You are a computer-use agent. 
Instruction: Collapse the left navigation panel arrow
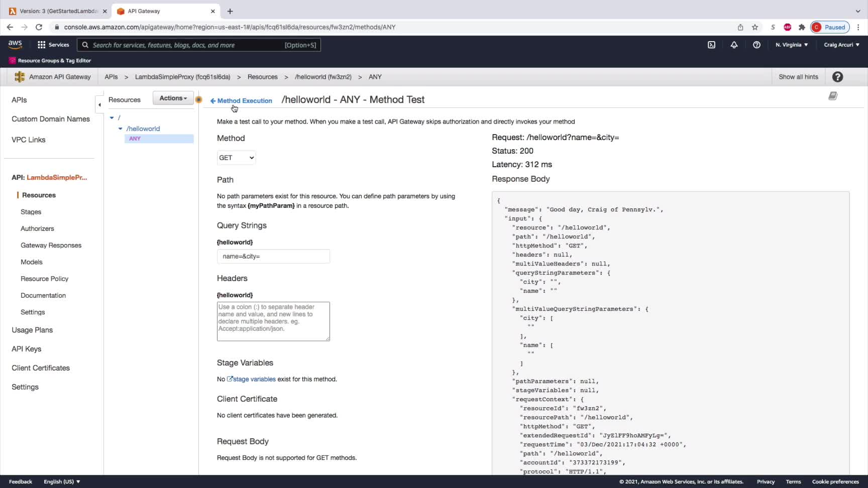click(x=99, y=105)
